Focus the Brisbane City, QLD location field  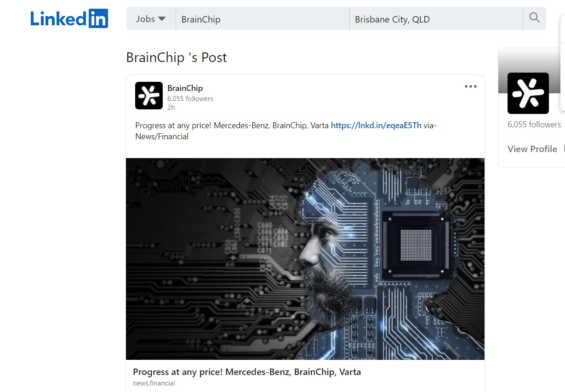436,19
